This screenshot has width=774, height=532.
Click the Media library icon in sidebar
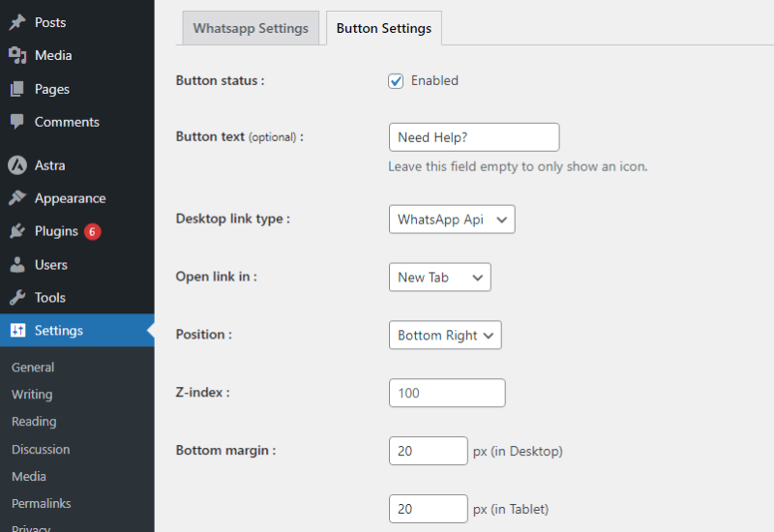point(17,55)
